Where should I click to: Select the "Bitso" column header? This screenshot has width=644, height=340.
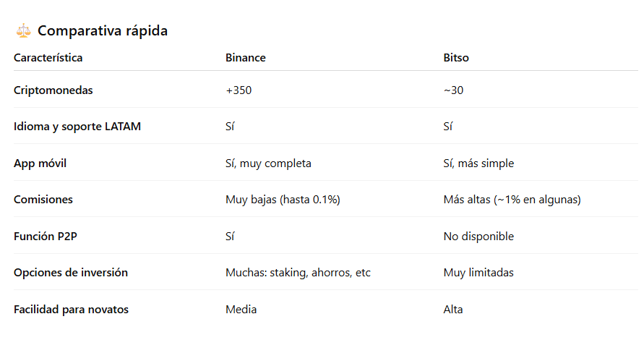pyautogui.click(x=456, y=58)
